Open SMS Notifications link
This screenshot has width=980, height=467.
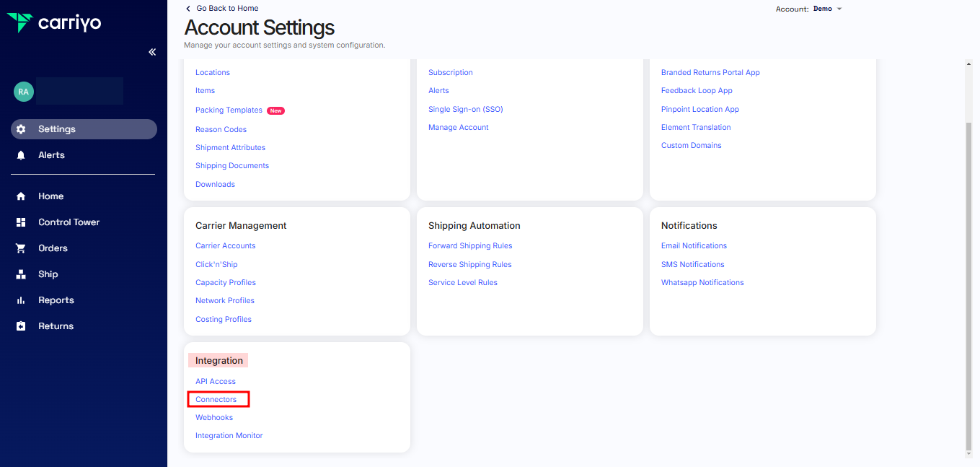coord(693,265)
